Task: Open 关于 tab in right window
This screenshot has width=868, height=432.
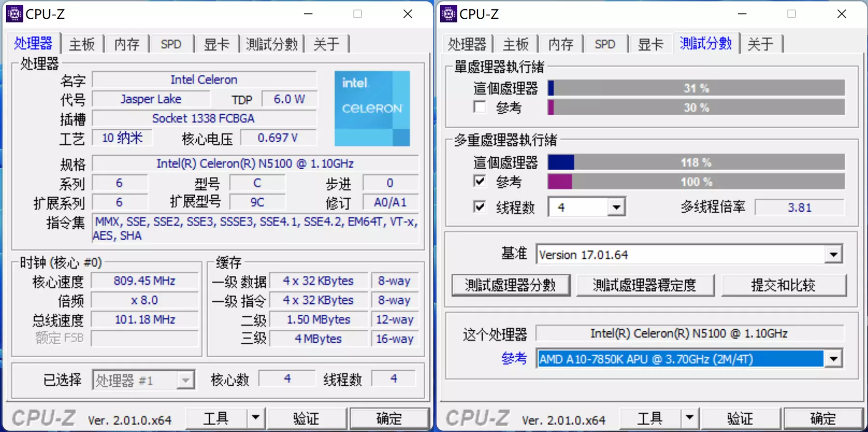Action: click(x=760, y=44)
